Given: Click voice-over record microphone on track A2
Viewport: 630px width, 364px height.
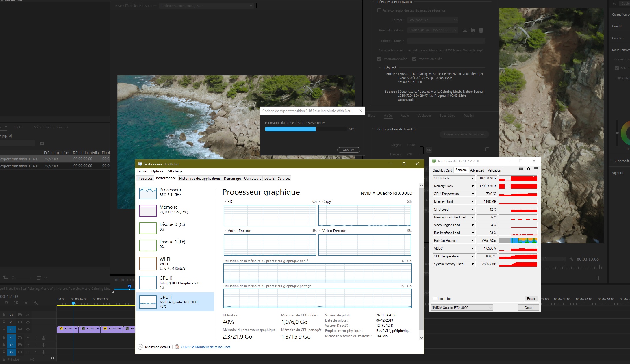Looking at the screenshot, I should point(43,345).
